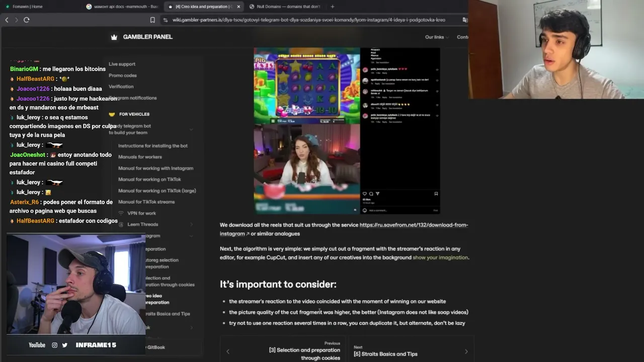Image resolution: width=644 pixels, height=362 pixels.
Task: Click the VPN for work wifi icon
Action: (121, 213)
